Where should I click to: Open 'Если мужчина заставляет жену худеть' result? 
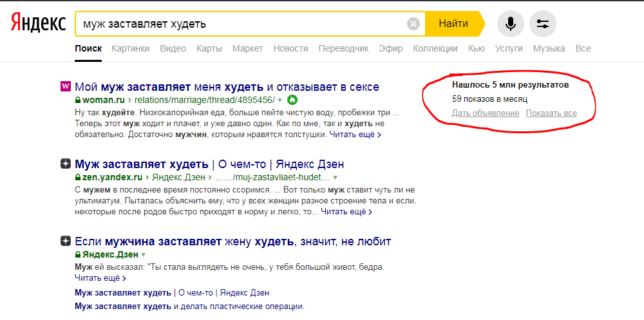[x=233, y=241]
